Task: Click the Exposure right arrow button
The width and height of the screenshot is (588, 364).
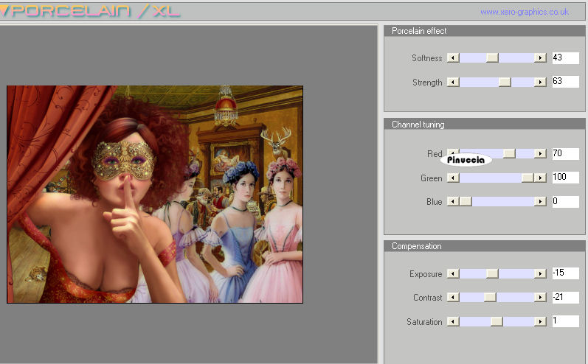Action: (x=540, y=274)
